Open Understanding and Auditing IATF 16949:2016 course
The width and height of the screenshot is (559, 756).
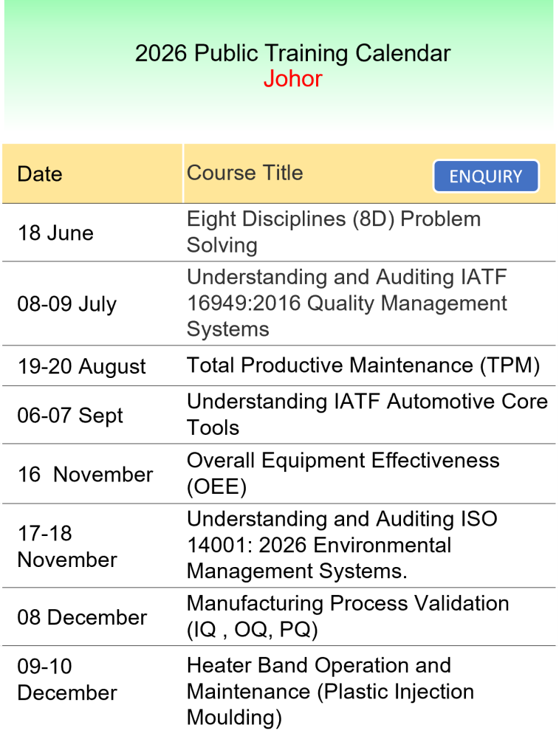346,303
